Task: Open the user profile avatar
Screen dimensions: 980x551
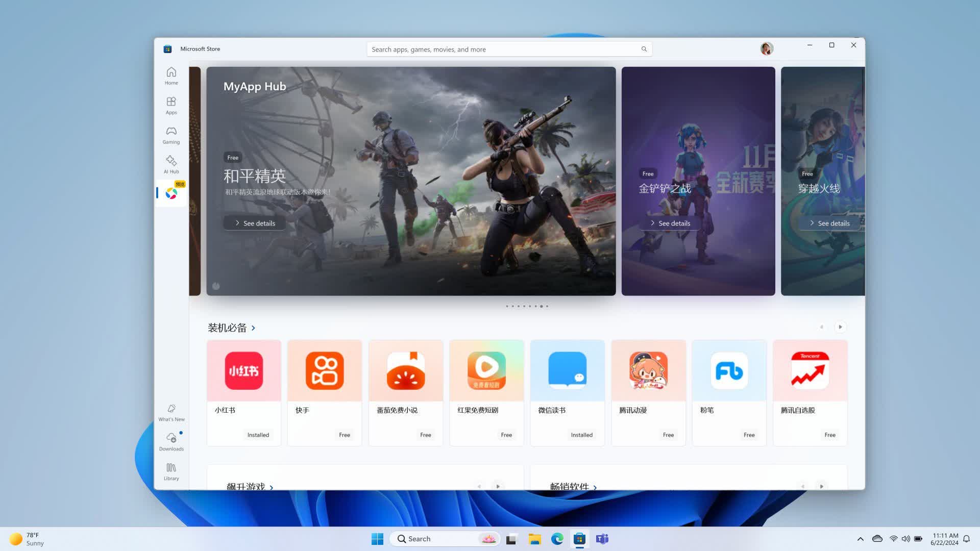Action: 766,48
